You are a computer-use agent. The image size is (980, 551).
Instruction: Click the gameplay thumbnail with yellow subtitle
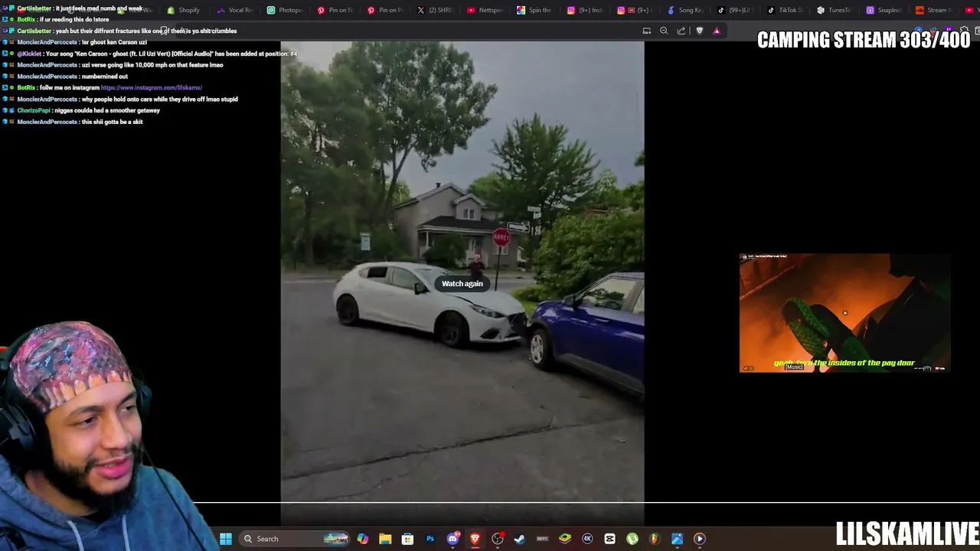pos(844,313)
